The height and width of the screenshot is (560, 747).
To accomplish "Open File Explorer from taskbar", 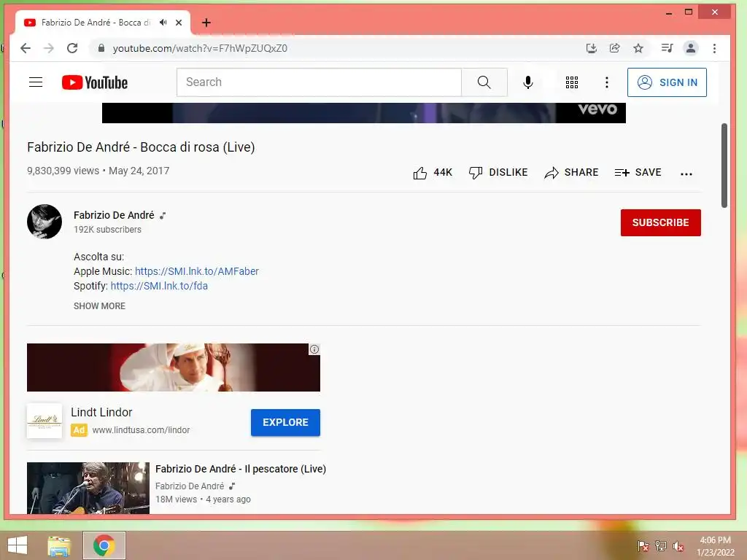I will [59, 545].
